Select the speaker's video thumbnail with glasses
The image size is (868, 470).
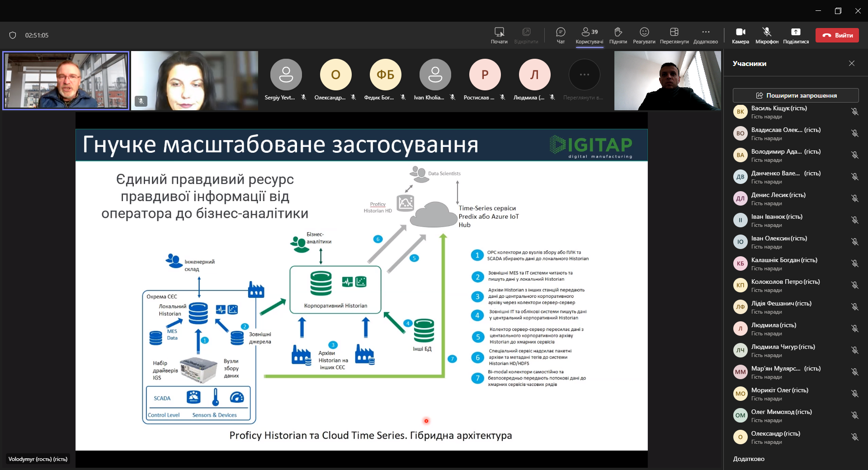(66, 80)
